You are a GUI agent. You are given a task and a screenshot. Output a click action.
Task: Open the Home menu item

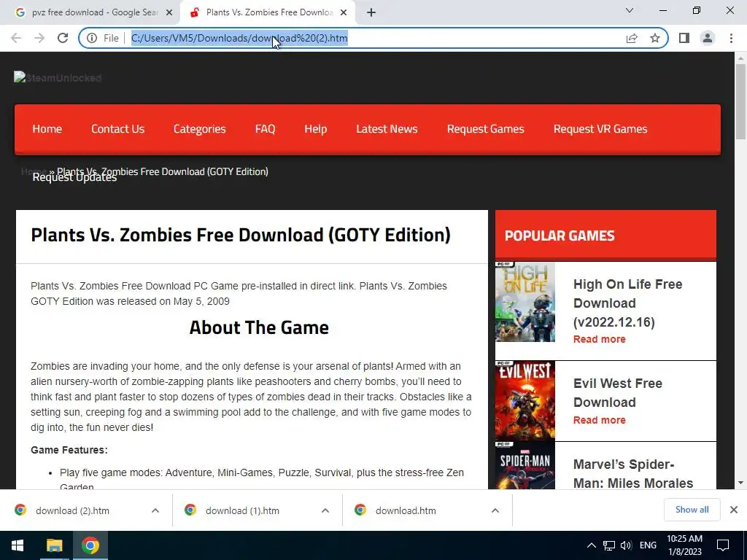(x=47, y=129)
